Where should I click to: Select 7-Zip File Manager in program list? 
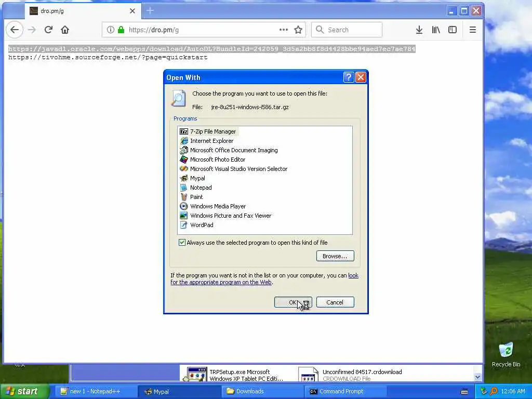pos(209,131)
